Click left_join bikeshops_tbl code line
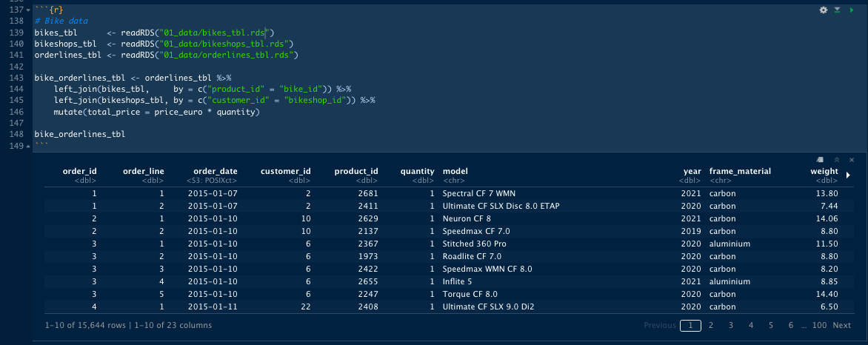Image resolution: width=868 pixels, height=345 pixels. (x=215, y=101)
